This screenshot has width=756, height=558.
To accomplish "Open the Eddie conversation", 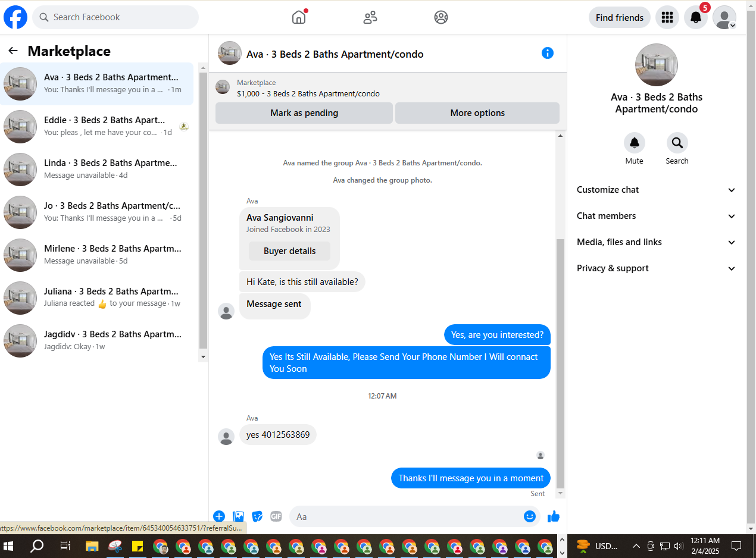I will coord(97,127).
